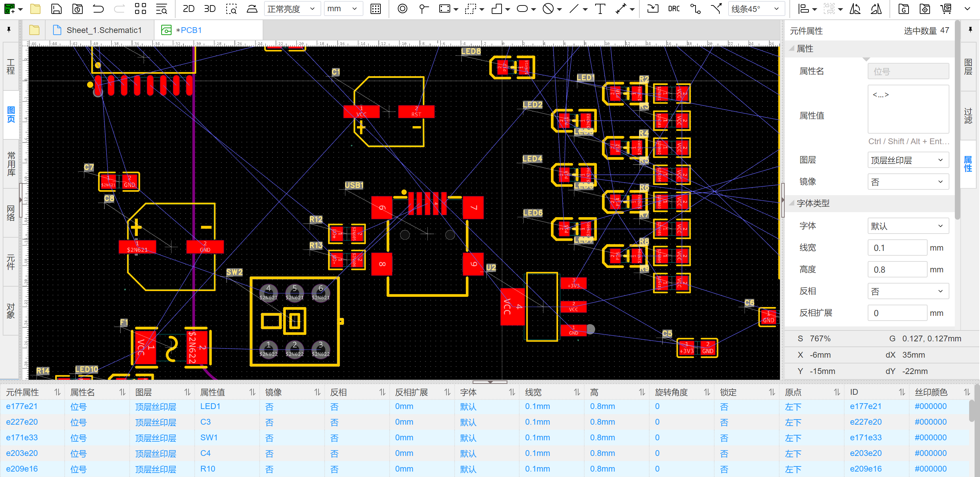Open the 常用库 left sidebar tab
Screen dimensions: 980x477
11,164
